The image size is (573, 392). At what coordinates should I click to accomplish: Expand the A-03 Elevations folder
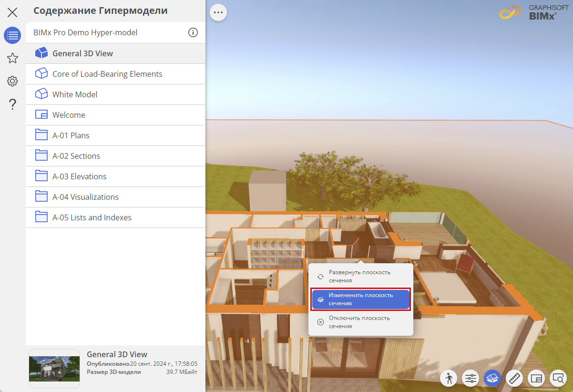(x=115, y=176)
